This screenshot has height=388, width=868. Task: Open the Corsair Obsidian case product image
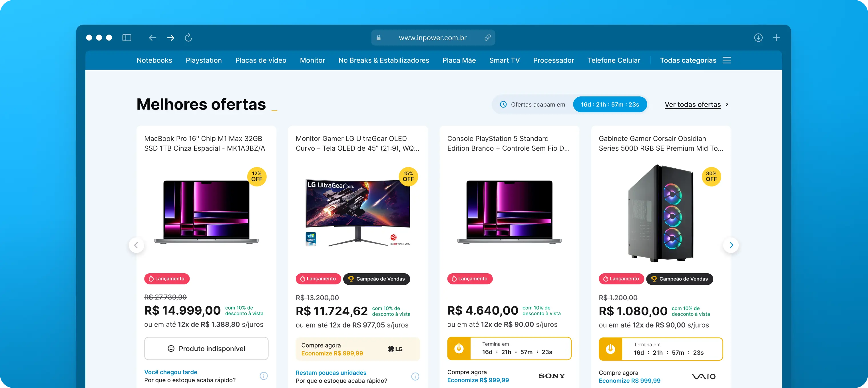click(x=661, y=213)
